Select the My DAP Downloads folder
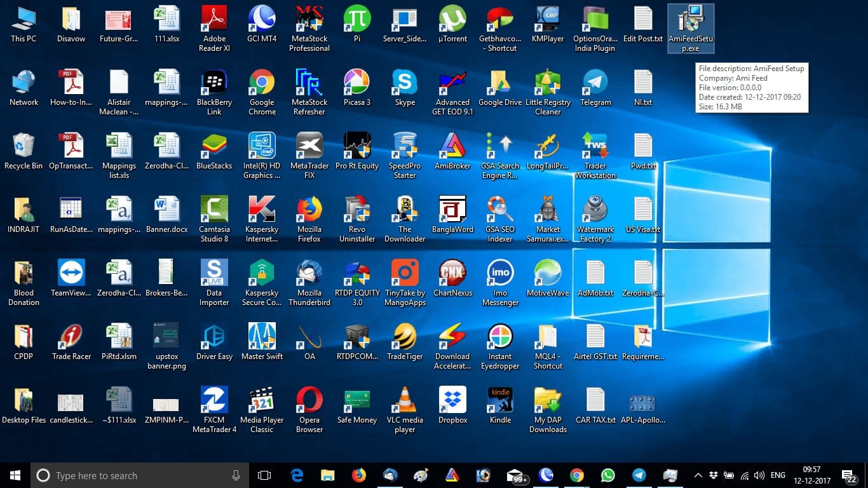Viewport: 868px width, 488px height. tap(548, 410)
